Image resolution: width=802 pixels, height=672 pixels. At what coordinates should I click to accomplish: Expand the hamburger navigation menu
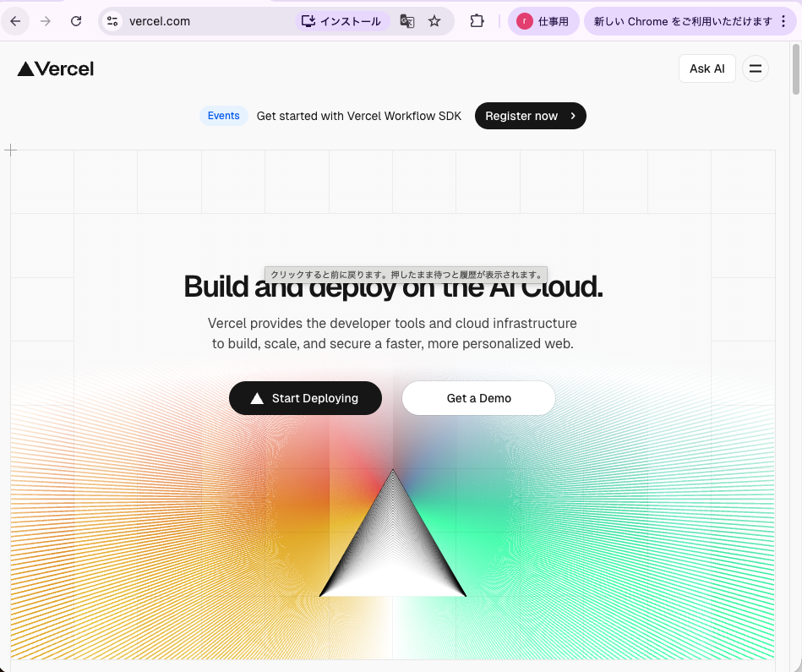click(x=755, y=68)
